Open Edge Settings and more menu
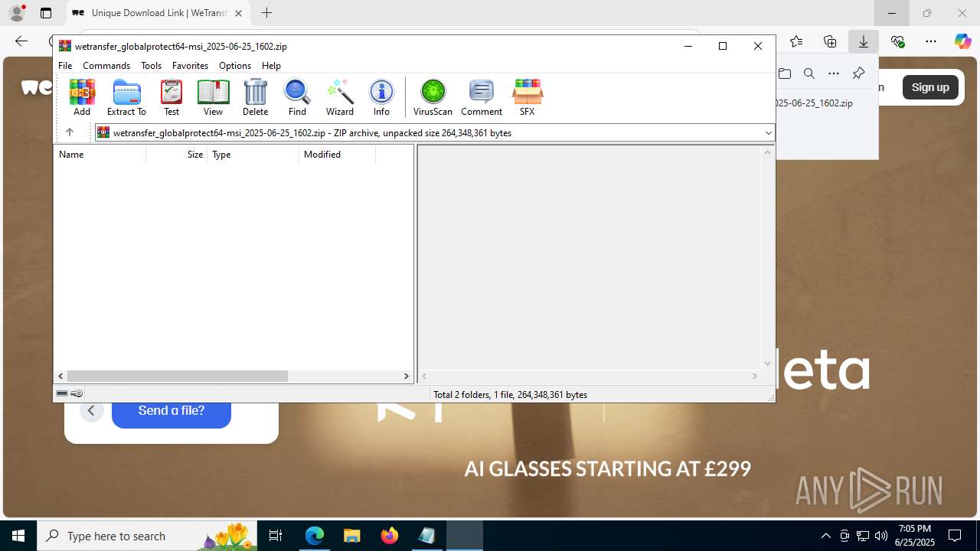980x551 pixels. tap(930, 41)
